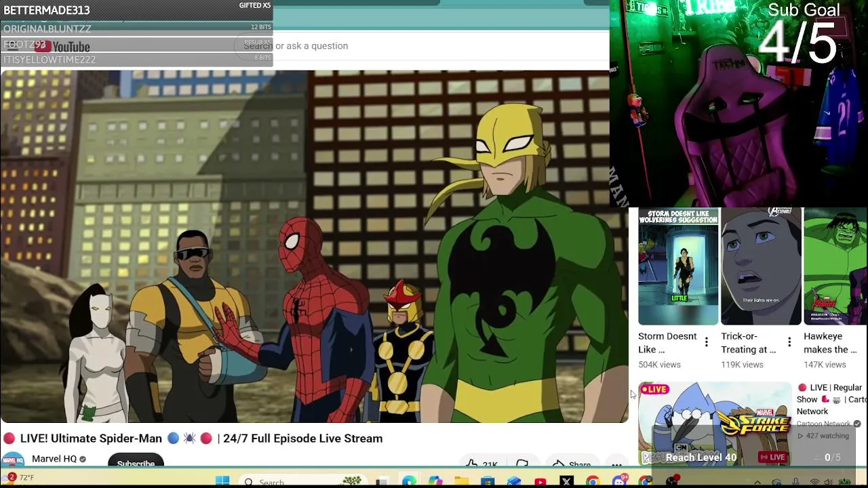Open options menu for 'Storm Doesnt Like' short
This screenshot has height=488, width=868.
coord(707,342)
